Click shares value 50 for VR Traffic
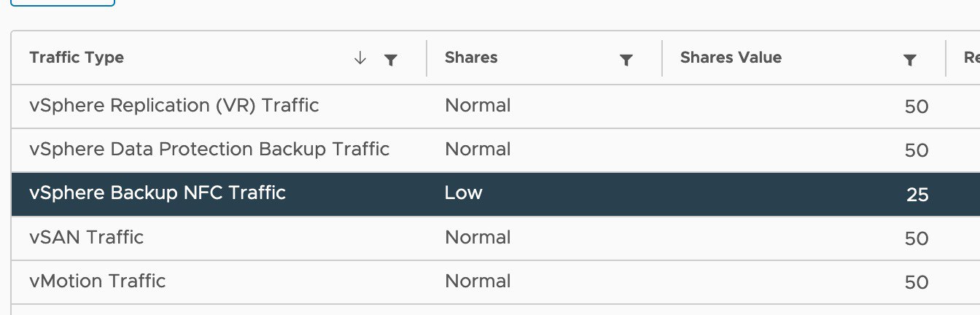Viewport: 980px width, 315px height. (x=917, y=106)
